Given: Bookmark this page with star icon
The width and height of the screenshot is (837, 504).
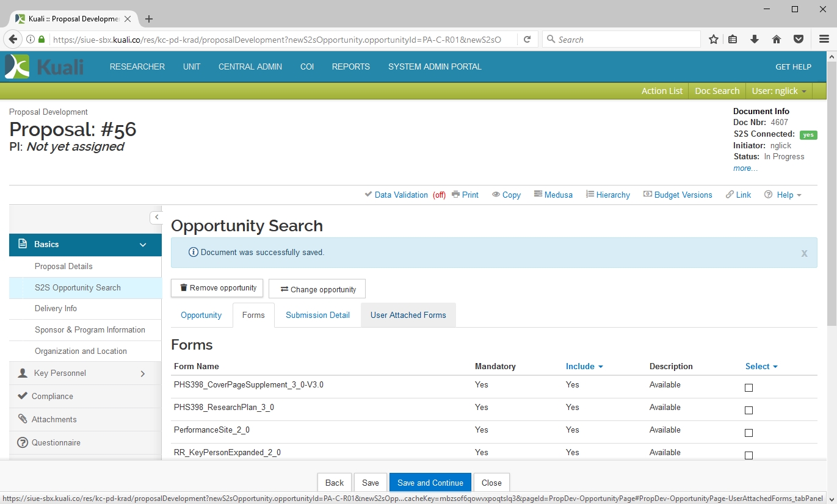Looking at the screenshot, I should tap(713, 40).
